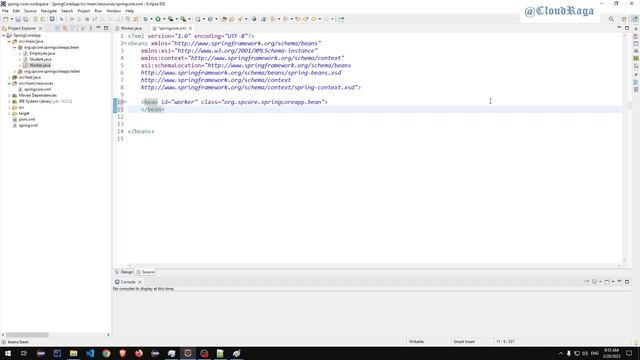Viewport: 640px width, 360px height.
Task: Switch to the Source tab of XML editor
Action: 146,272
